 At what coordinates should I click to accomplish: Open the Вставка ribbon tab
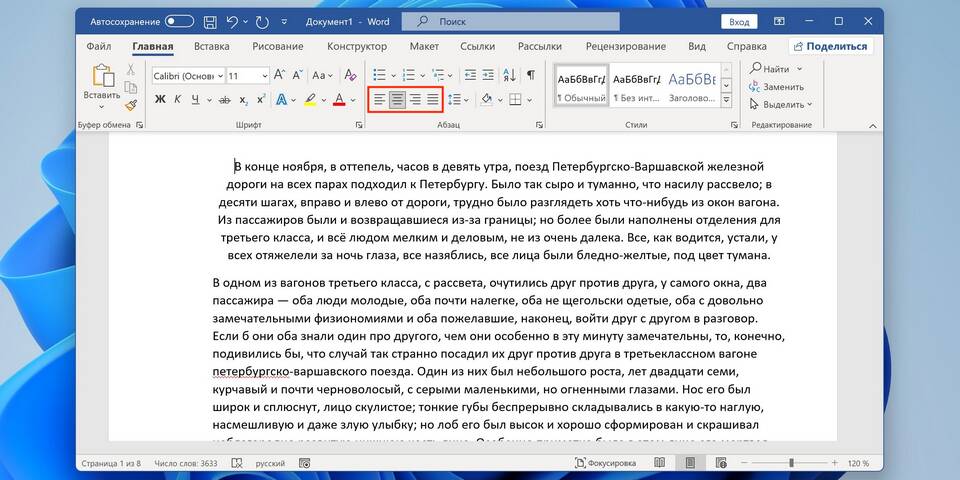(x=211, y=47)
